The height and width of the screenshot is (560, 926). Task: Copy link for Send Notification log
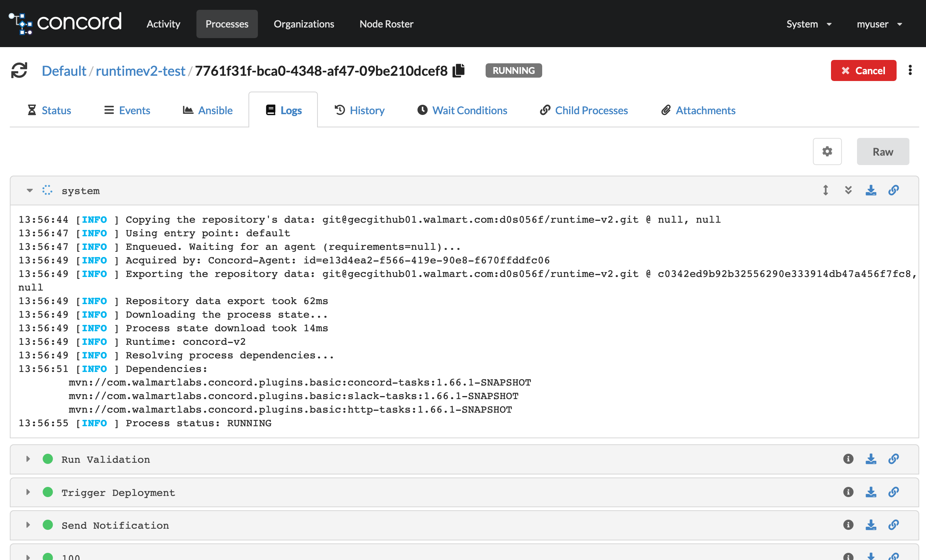[x=893, y=525]
